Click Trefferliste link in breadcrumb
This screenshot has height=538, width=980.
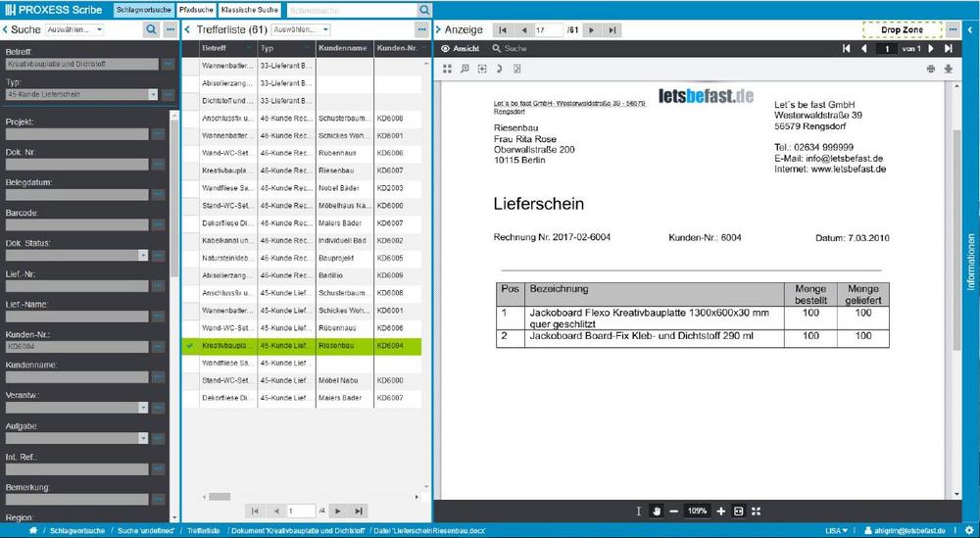click(x=203, y=530)
